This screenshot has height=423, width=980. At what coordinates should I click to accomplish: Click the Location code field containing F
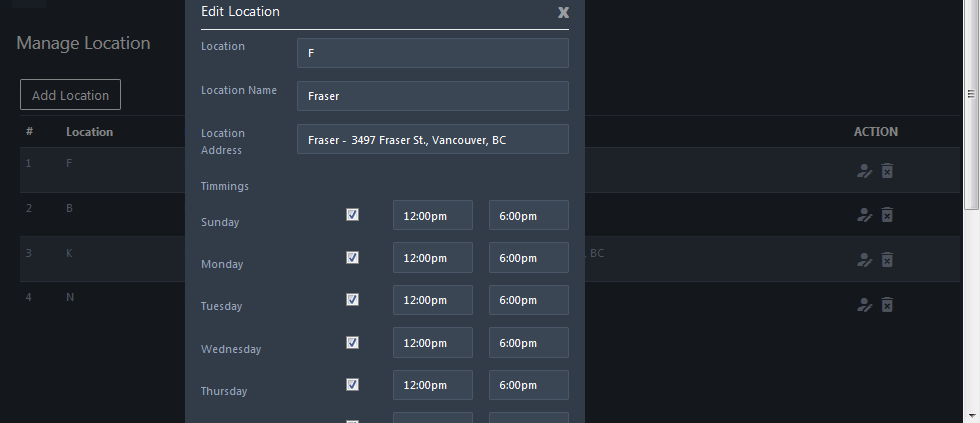click(x=432, y=53)
